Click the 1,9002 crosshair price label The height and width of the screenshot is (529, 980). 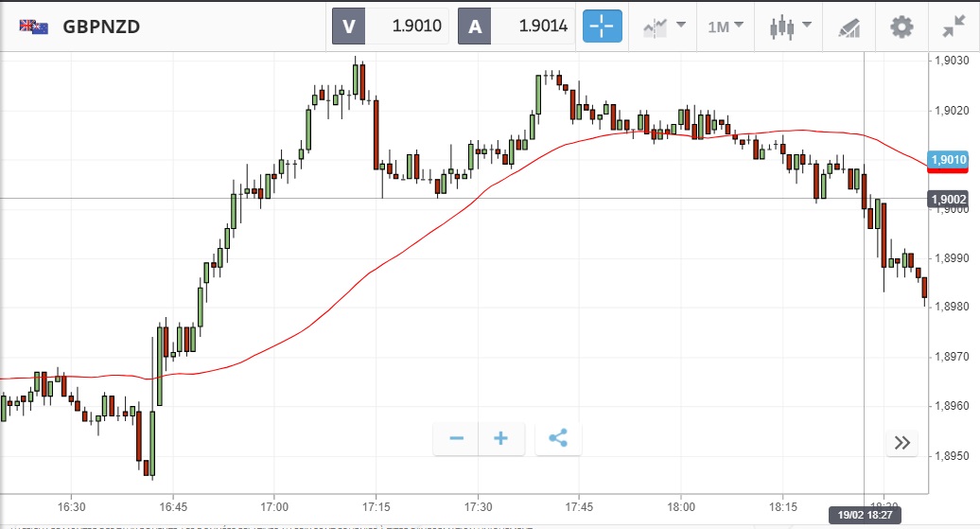pyautogui.click(x=948, y=199)
